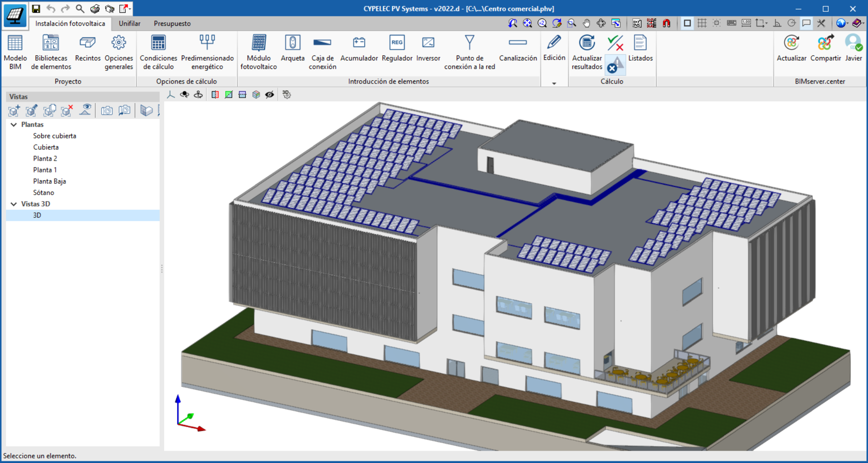
Task: Delete view using red X cube icon
Action: [x=67, y=110]
